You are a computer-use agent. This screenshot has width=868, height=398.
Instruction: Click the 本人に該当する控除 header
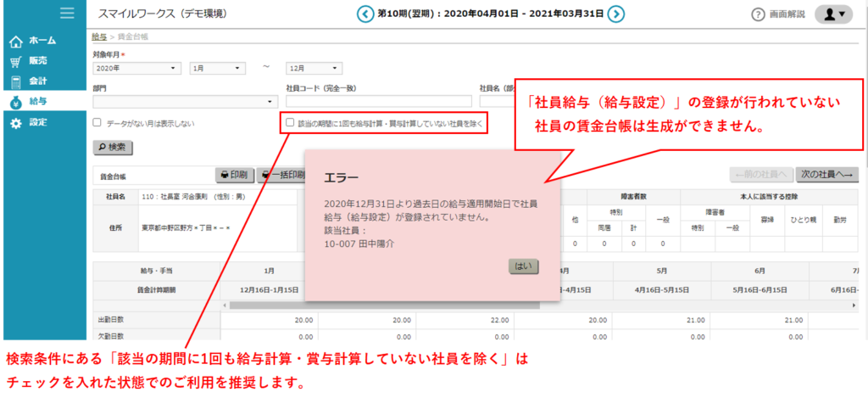coord(769,196)
